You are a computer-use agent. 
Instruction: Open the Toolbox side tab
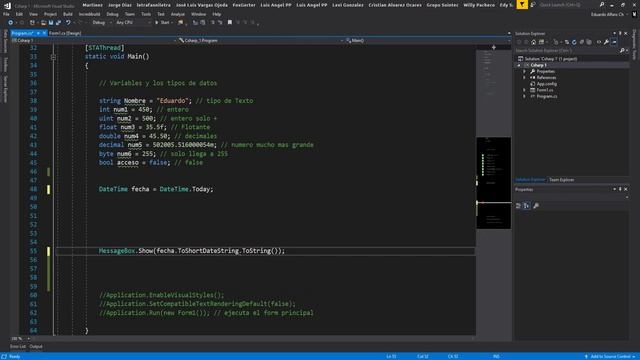coord(5,64)
